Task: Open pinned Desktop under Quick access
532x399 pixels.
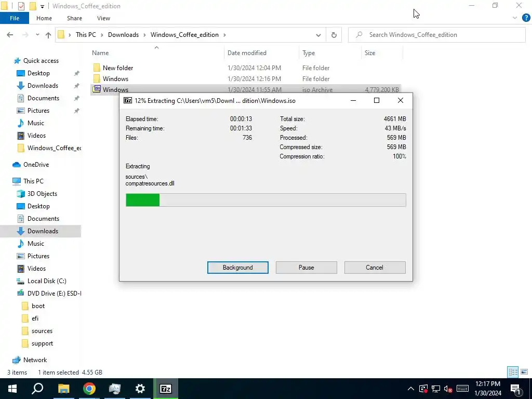Action: (38, 73)
